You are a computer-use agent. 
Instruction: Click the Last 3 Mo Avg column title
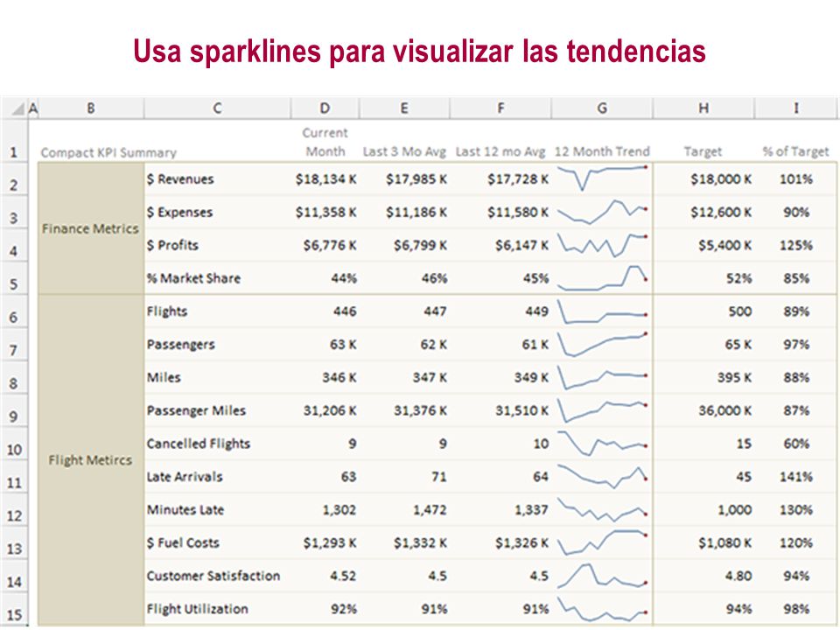pyautogui.click(x=404, y=151)
